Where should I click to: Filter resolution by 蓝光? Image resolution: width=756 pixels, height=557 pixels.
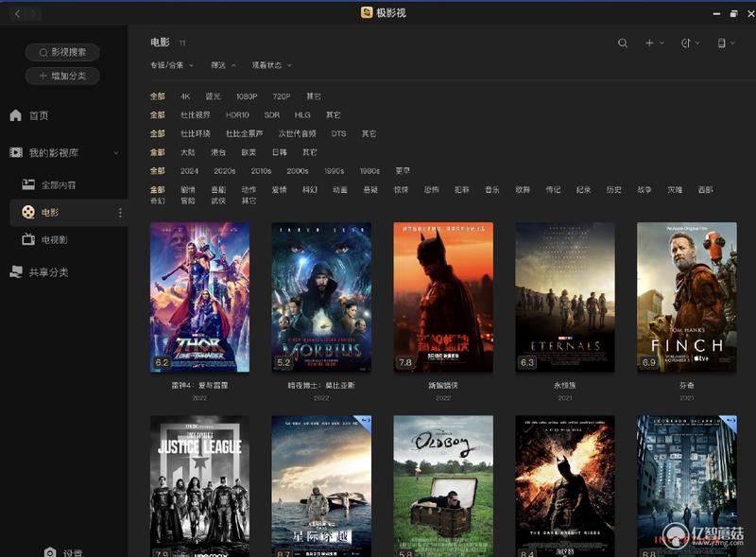point(214,96)
